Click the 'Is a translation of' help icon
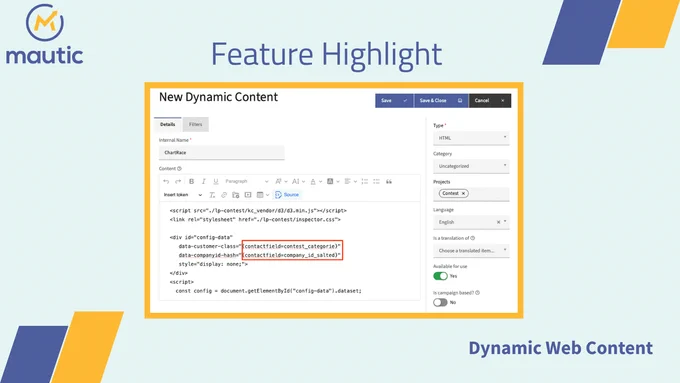 (473, 238)
